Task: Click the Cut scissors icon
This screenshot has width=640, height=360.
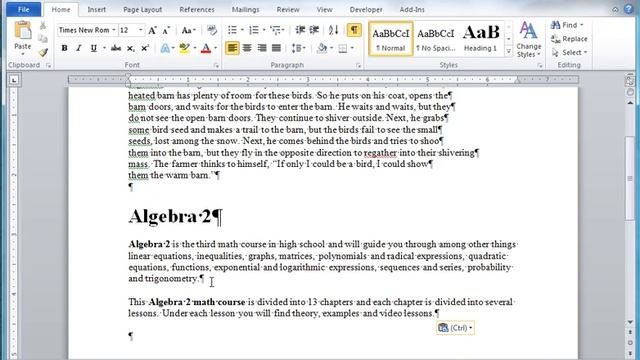Action: (x=42, y=25)
